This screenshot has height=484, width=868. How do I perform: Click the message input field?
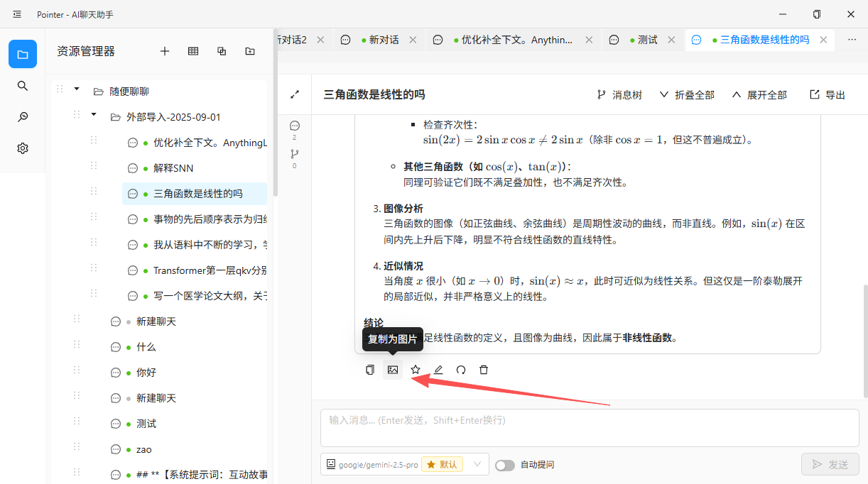pos(590,428)
